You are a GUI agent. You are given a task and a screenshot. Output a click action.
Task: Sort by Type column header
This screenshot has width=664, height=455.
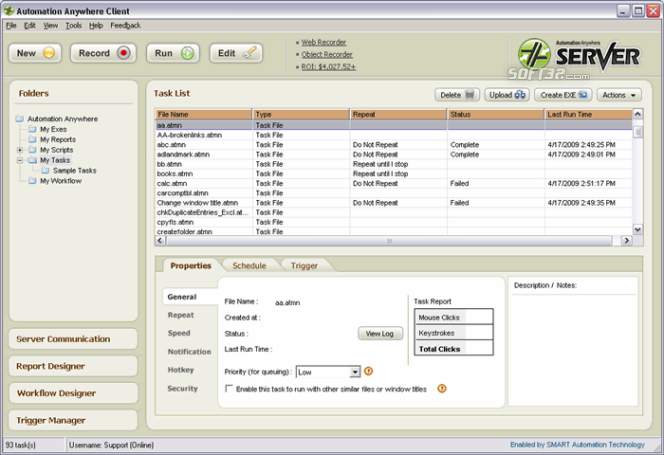pyautogui.click(x=301, y=114)
